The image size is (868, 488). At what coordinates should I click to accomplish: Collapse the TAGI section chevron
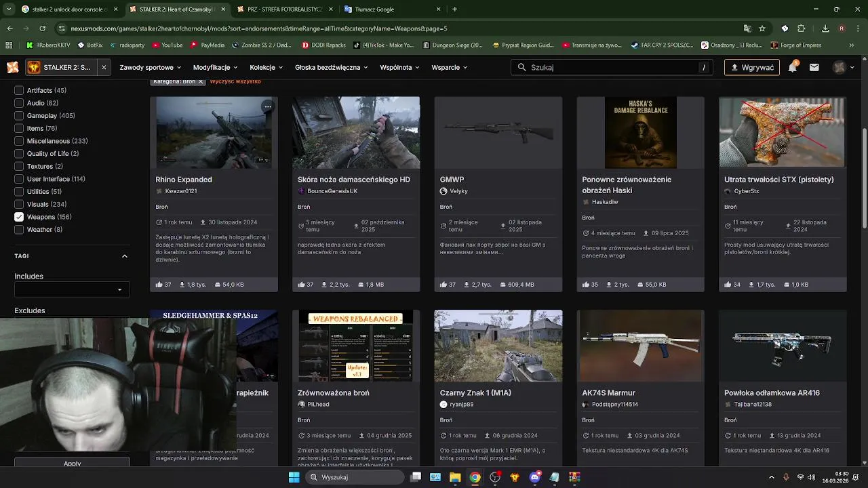point(124,256)
